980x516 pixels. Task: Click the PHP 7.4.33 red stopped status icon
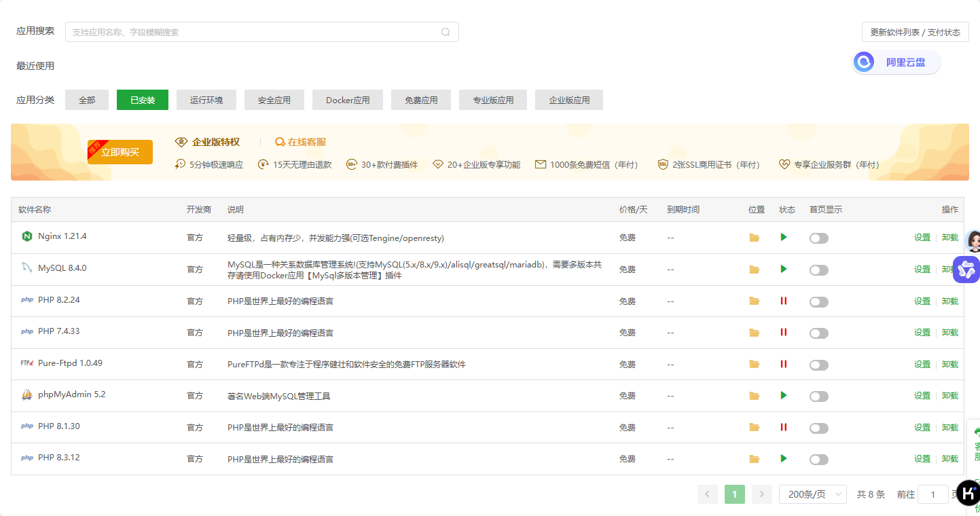click(784, 332)
